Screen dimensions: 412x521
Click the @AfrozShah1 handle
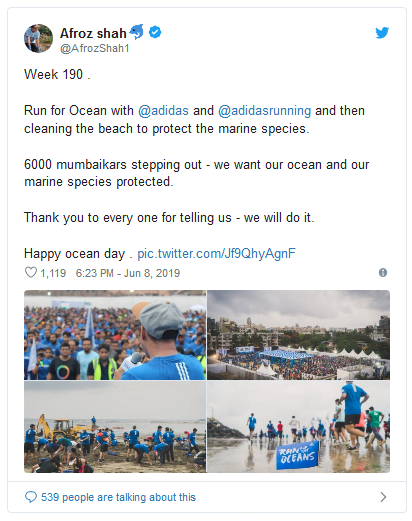click(95, 48)
